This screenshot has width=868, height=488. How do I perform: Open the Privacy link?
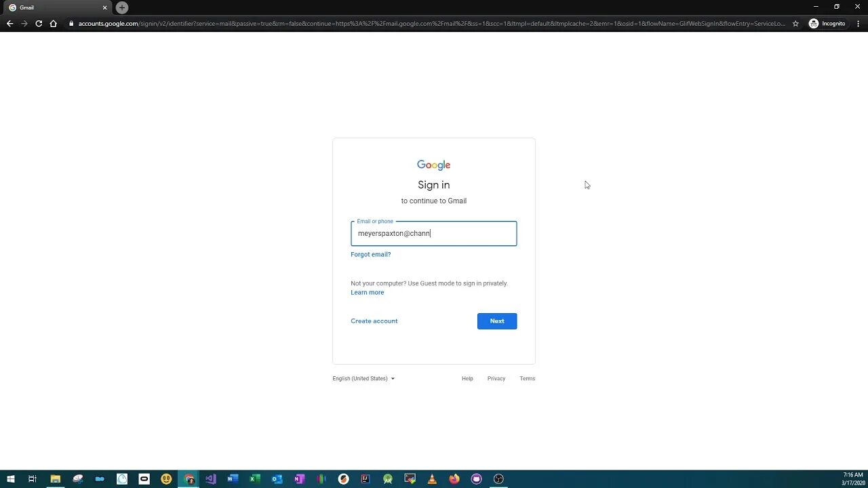[x=496, y=378]
